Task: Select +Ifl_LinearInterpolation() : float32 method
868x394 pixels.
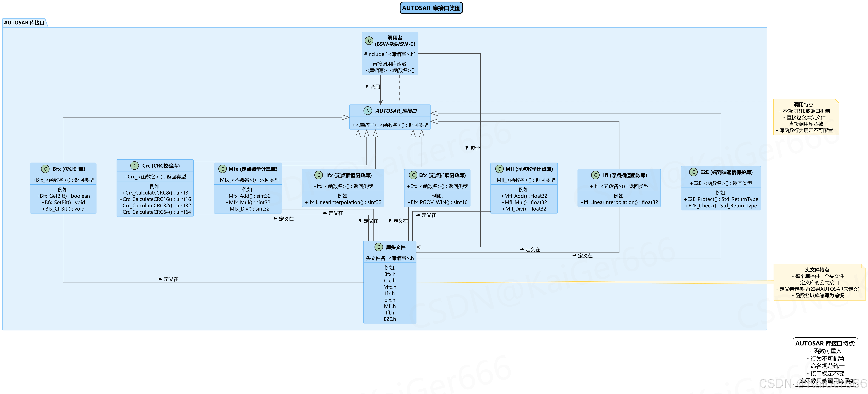Action: point(619,202)
